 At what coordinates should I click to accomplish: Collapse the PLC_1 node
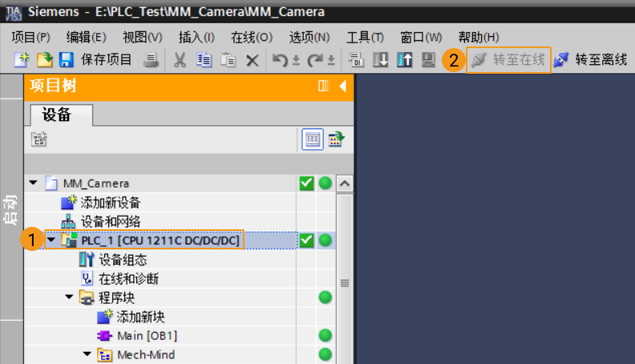pos(51,240)
